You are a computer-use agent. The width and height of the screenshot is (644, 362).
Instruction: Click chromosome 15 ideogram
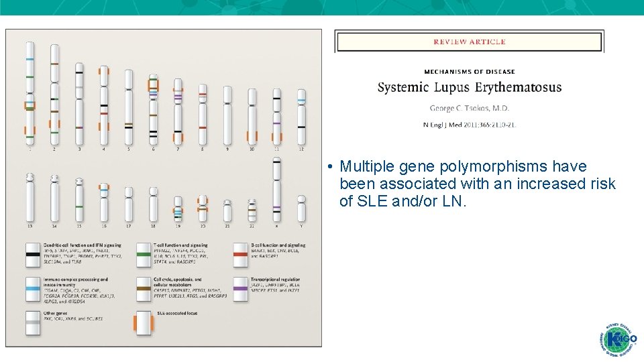[x=79, y=200]
